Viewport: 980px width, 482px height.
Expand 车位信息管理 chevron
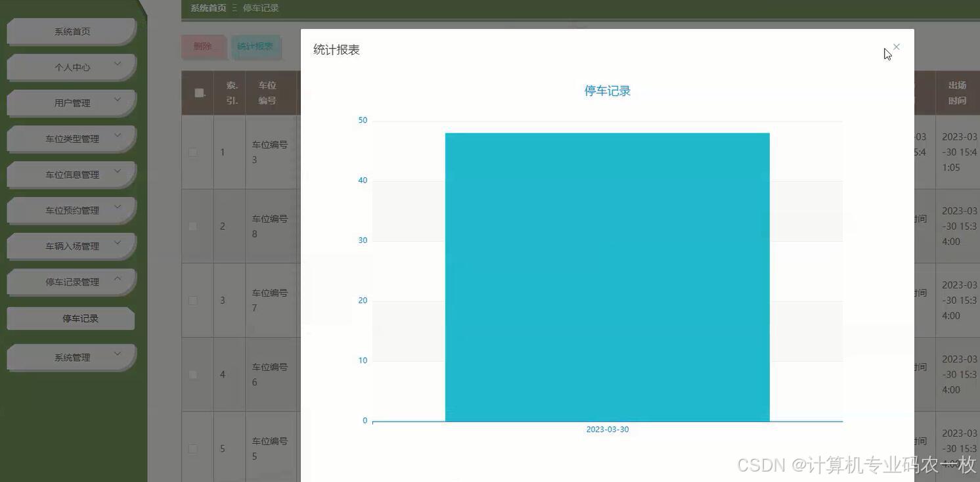tap(118, 171)
